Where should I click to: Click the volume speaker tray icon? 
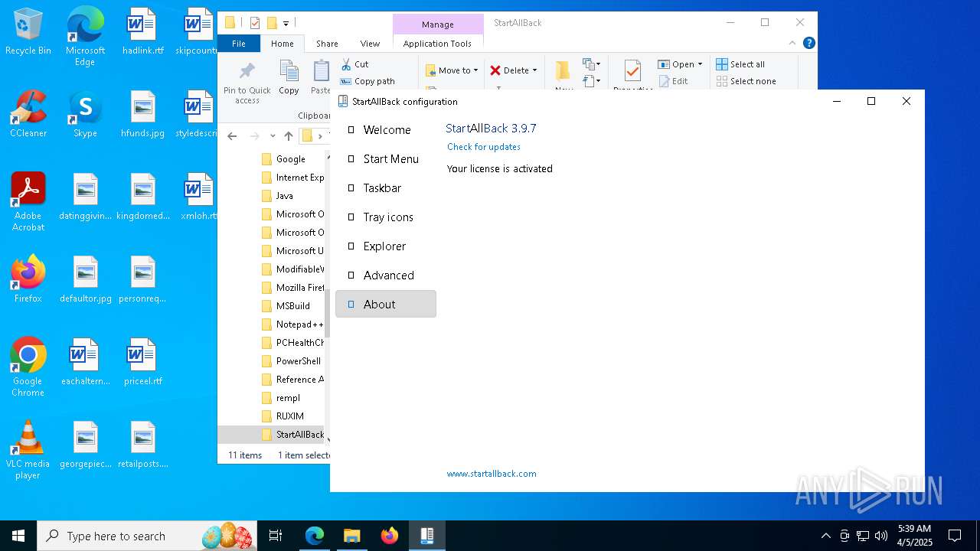(x=881, y=536)
